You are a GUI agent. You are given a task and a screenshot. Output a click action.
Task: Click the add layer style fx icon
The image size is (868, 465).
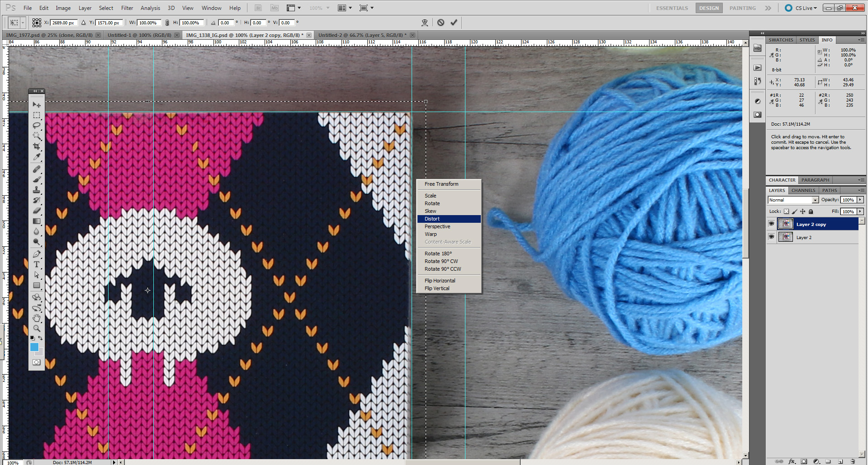792,461
